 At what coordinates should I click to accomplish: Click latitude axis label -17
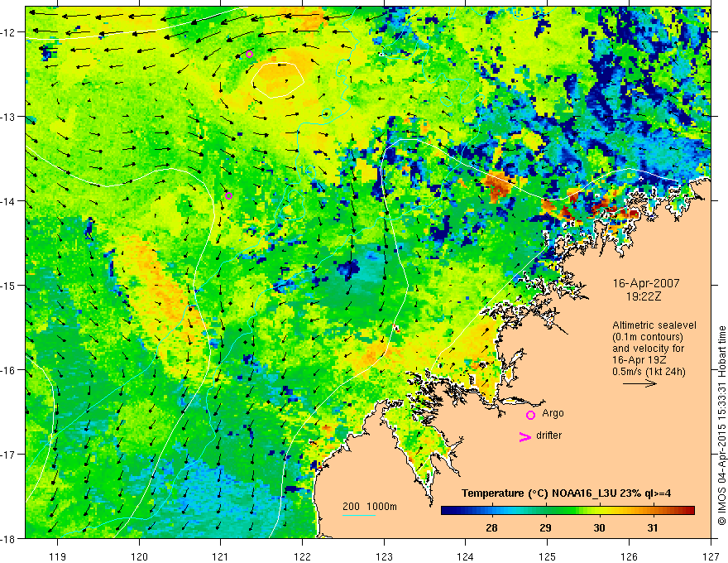[9, 455]
